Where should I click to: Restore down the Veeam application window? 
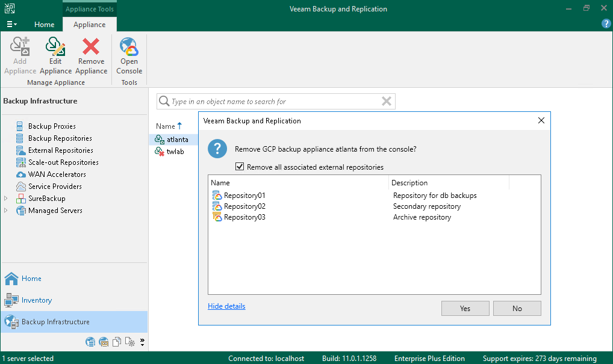[x=587, y=8]
